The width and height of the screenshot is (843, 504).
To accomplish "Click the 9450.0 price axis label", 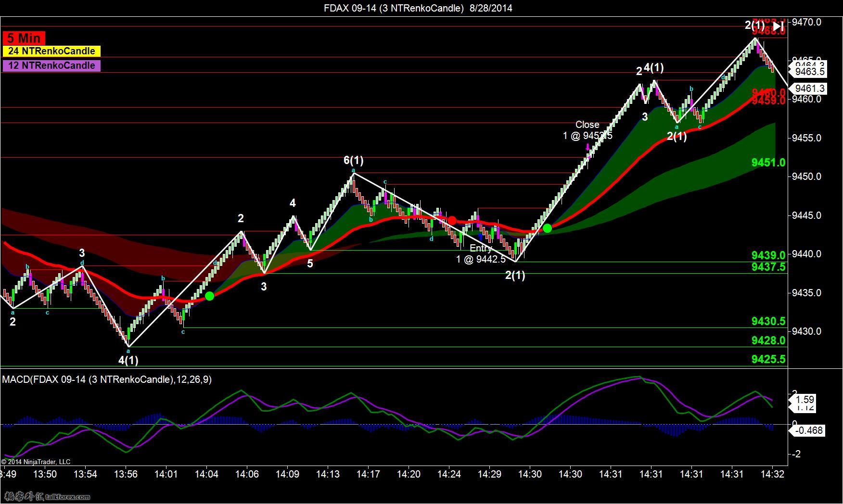I will click(806, 176).
